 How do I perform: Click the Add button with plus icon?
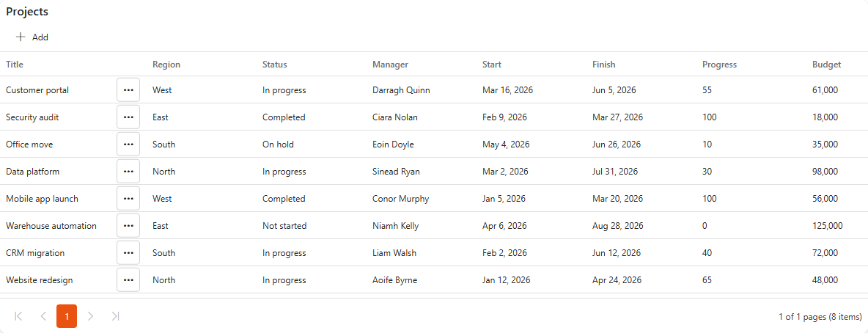point(32,37)
